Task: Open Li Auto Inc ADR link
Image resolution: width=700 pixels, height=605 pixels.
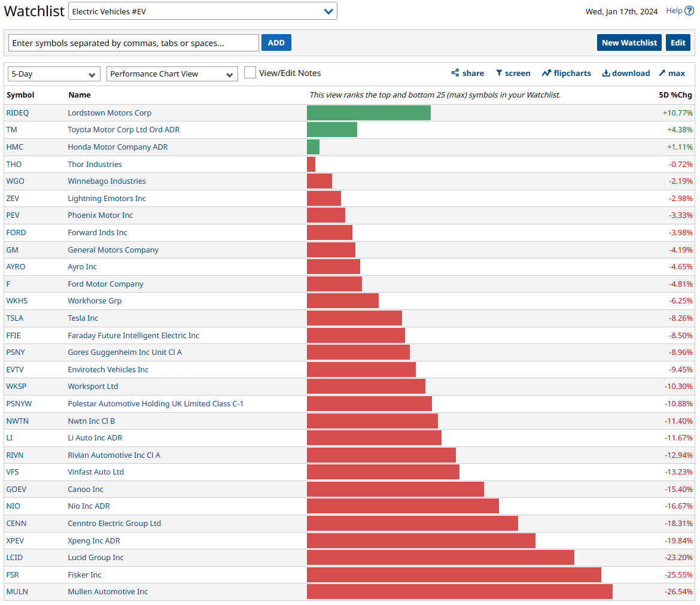Action: tap(95, 438)
